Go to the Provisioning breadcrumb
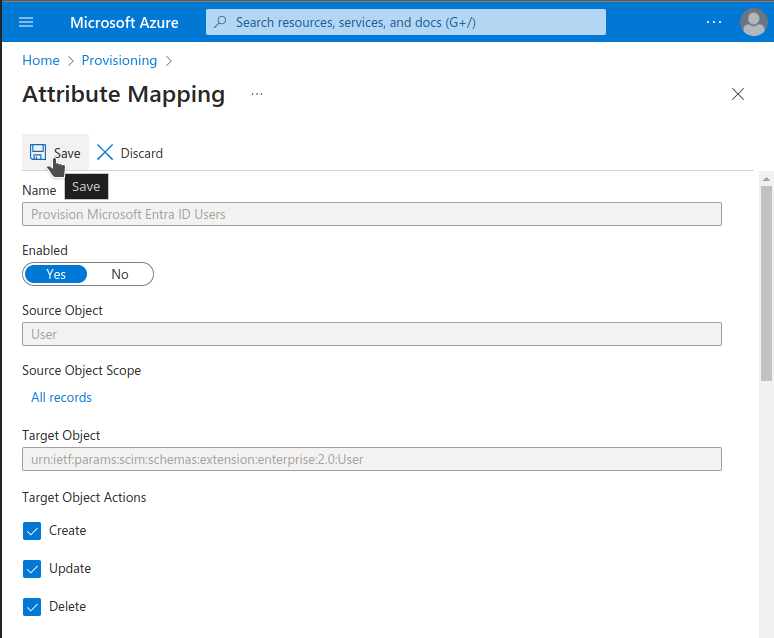The width and height of the screenshot is (774, 638). (x=119, y=60)
